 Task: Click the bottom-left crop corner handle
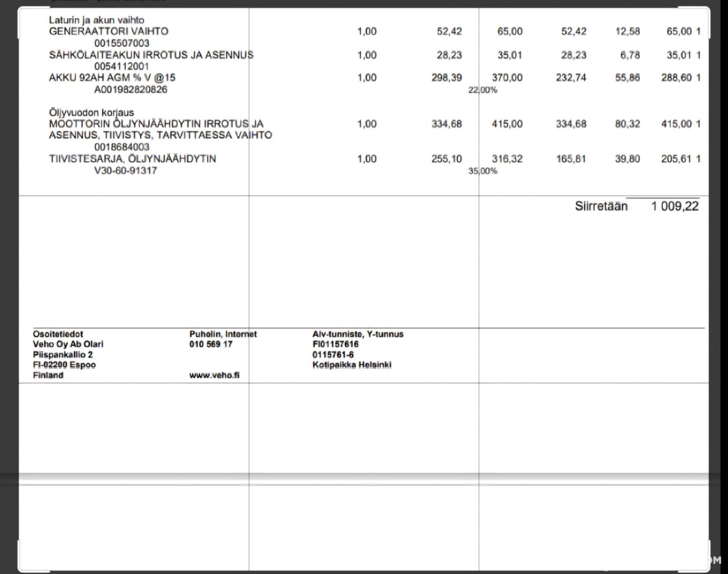point(19,570)
